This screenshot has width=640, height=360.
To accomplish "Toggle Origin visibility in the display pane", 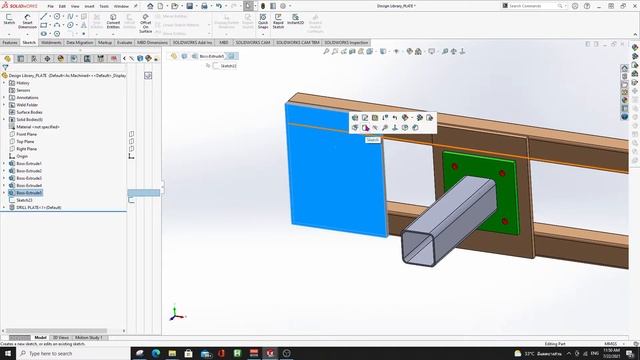I will click(x=131, y=156).
